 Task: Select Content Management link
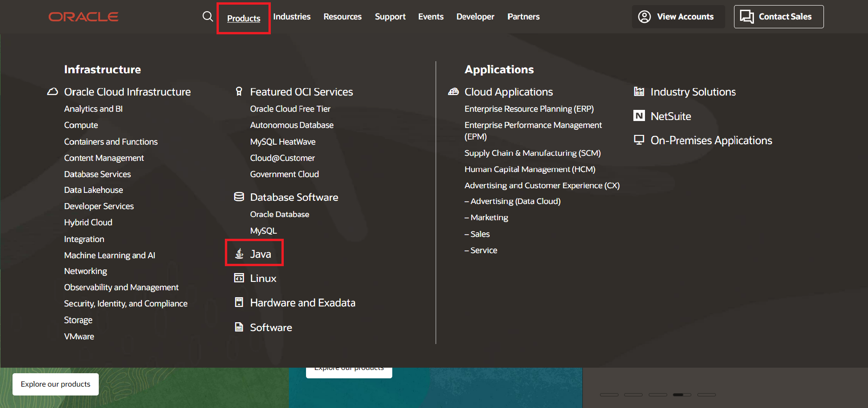(104, 158)
